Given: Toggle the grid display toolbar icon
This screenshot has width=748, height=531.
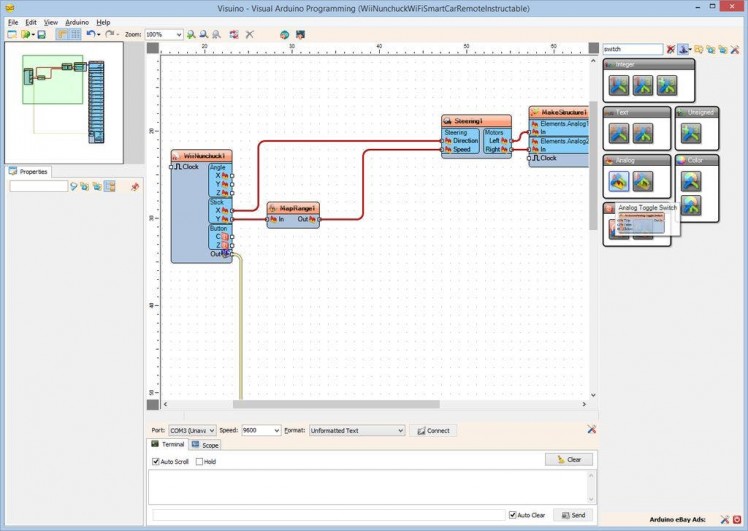Looking at the screenshot, I should click(x=75, y=34).
